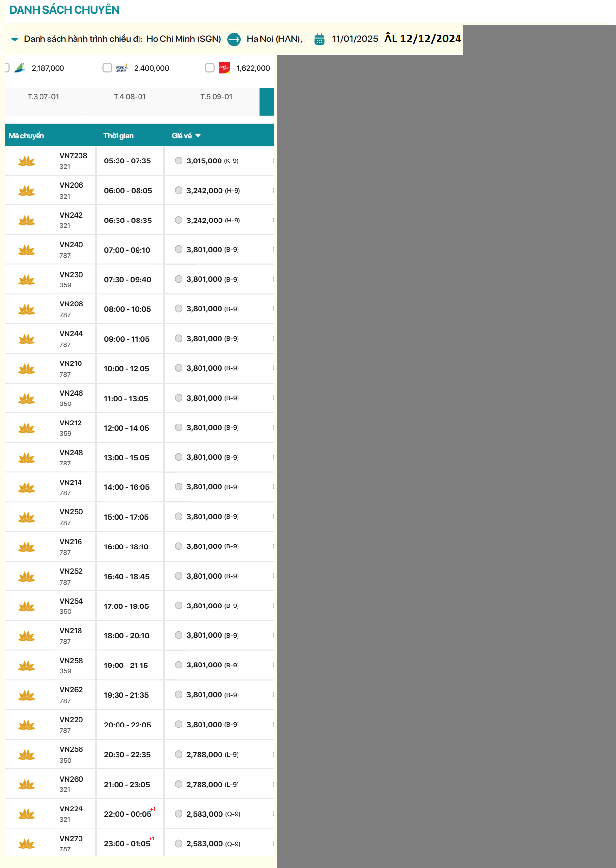Select the 3,015,000 fare for VN7208
616x868 pixels.
[x=179, y=161]
